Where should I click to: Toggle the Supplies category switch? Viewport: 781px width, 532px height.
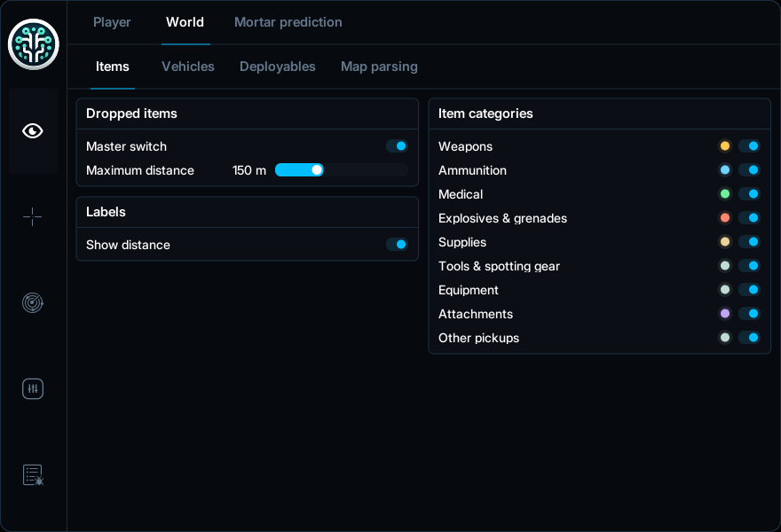[749, 241]
